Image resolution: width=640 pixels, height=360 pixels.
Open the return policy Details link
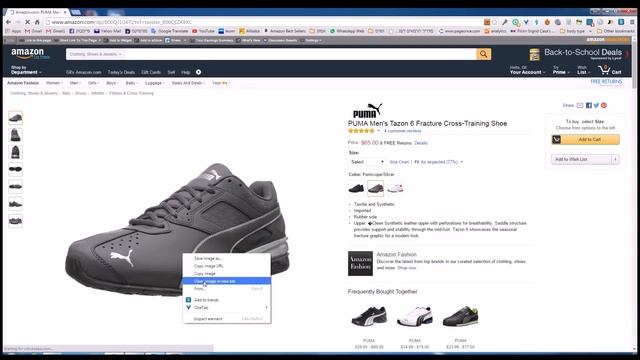click(x=421, y=143)
